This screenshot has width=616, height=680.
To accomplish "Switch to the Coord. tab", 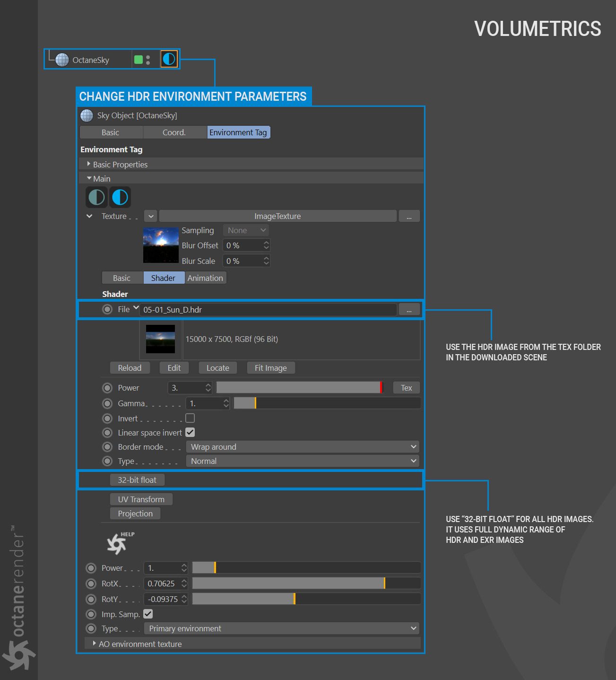I will point(174,132).
